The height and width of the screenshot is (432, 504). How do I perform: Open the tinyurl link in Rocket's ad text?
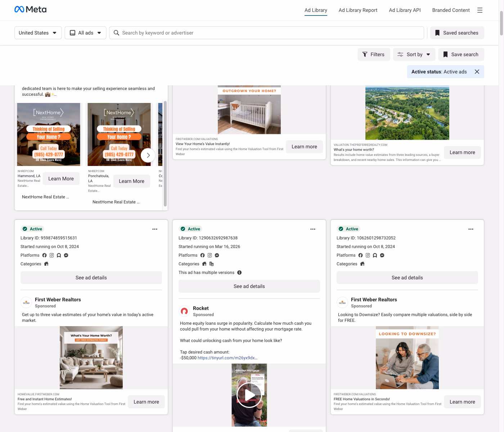228,358
